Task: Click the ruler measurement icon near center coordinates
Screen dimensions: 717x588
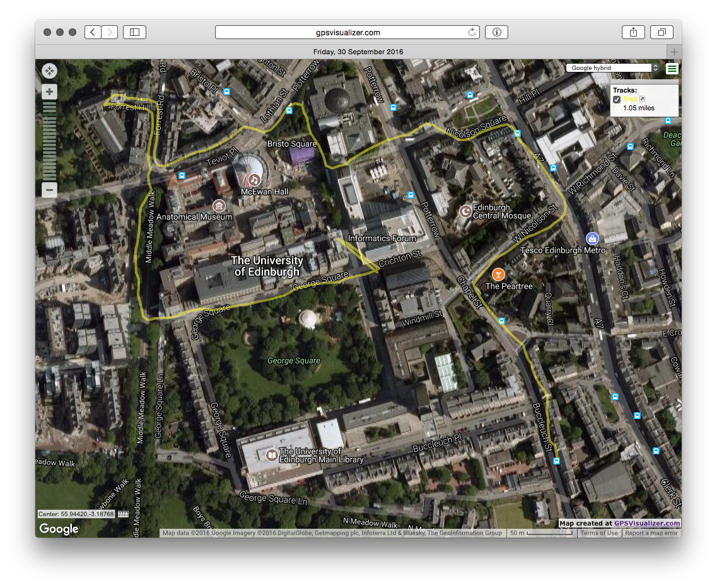Action: (x=123, y=514)
